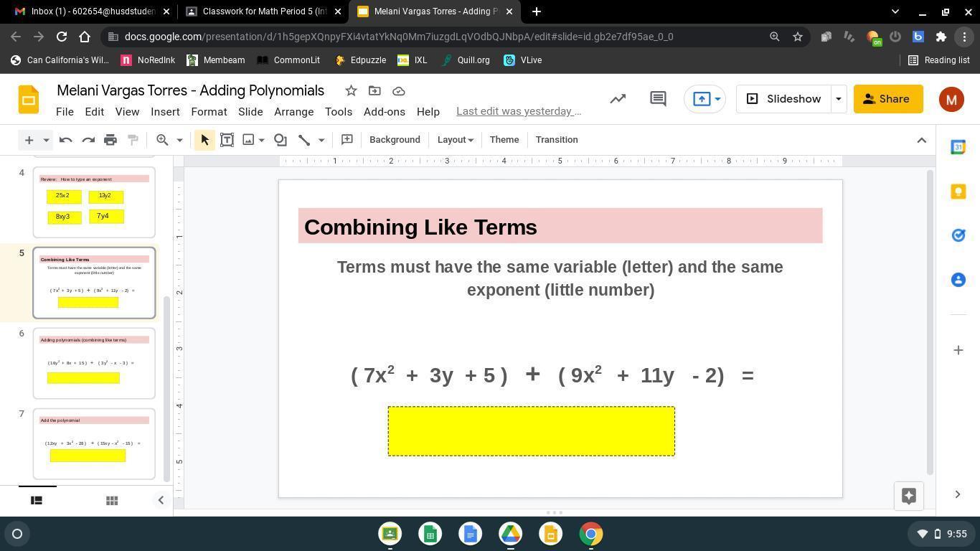Click the Background button
The height and width of the screenshot is (551, 980).
coord(395,140)
